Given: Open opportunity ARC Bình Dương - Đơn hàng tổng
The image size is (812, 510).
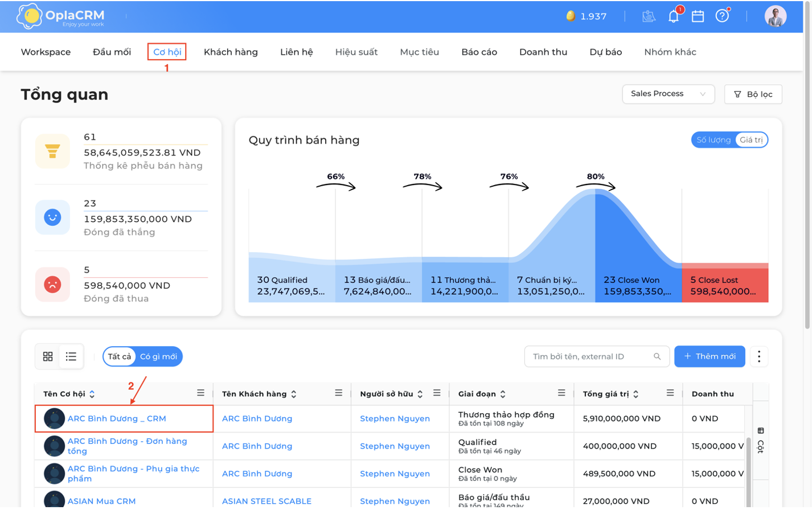Looking at the screenshot, I should [x=128, y=446].
